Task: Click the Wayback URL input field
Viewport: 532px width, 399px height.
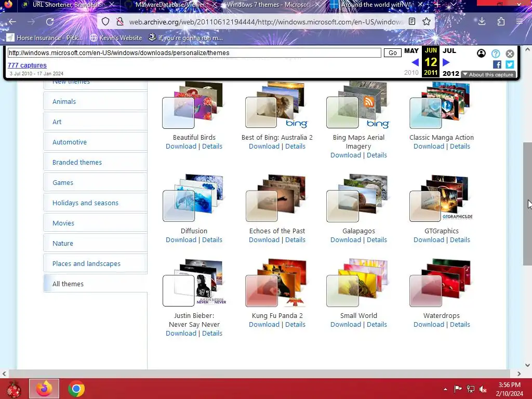Action: point(194,53)
